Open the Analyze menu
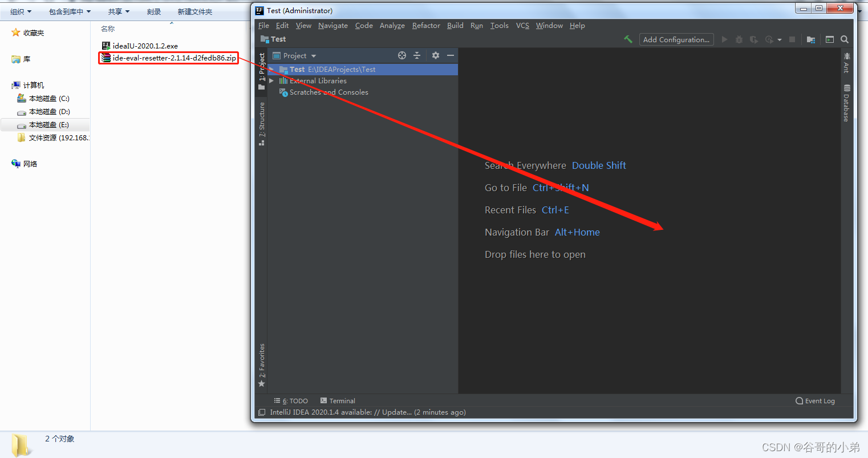Screen dimensions: 868x458 pos(392,25)
